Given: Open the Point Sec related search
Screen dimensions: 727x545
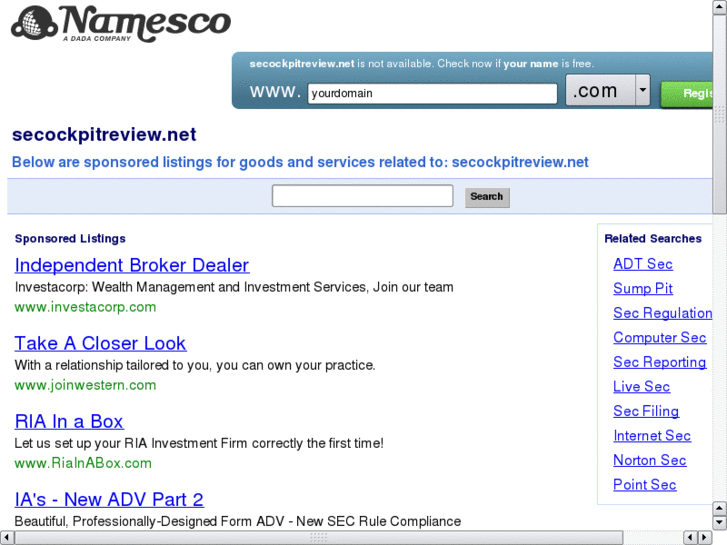Looking at the screenshot, I should click(x=644, y=485).
